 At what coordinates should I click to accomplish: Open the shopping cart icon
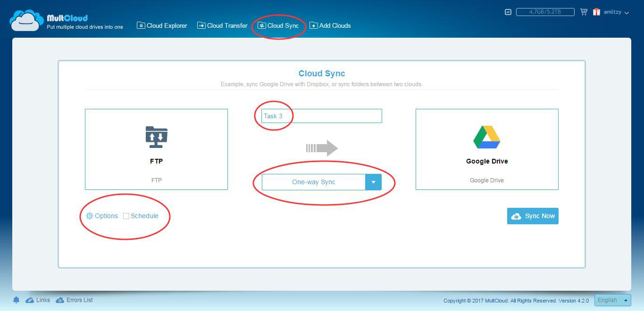(584, 12)
